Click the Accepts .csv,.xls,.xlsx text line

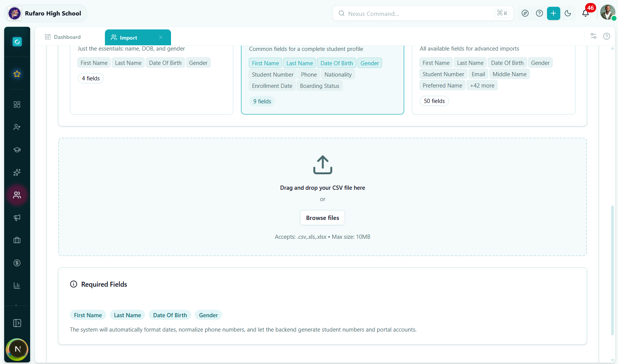tap(322, 237)
